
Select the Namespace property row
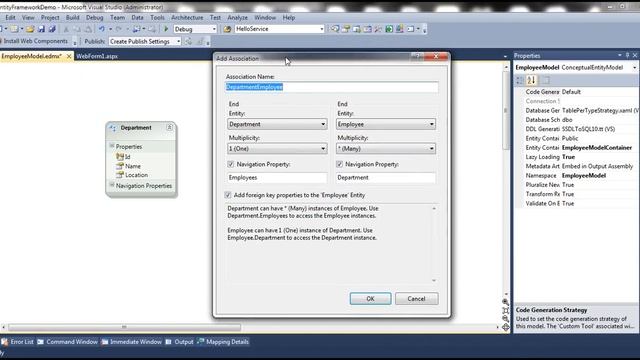click(576, 176)
